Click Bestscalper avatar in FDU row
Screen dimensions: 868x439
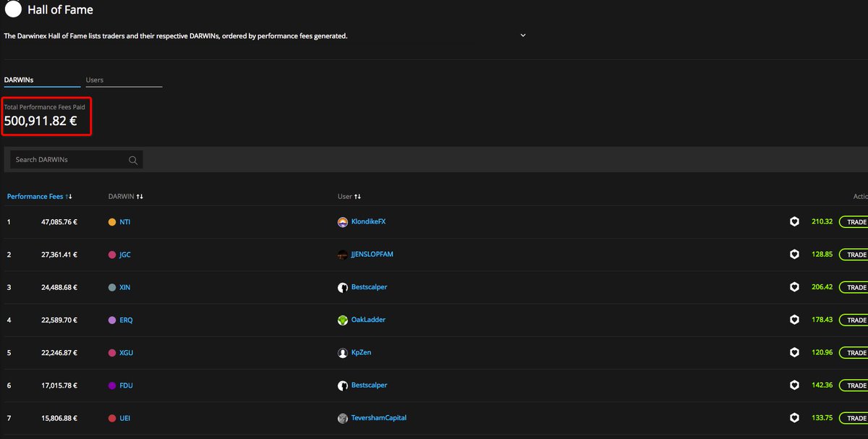[343, 385]
